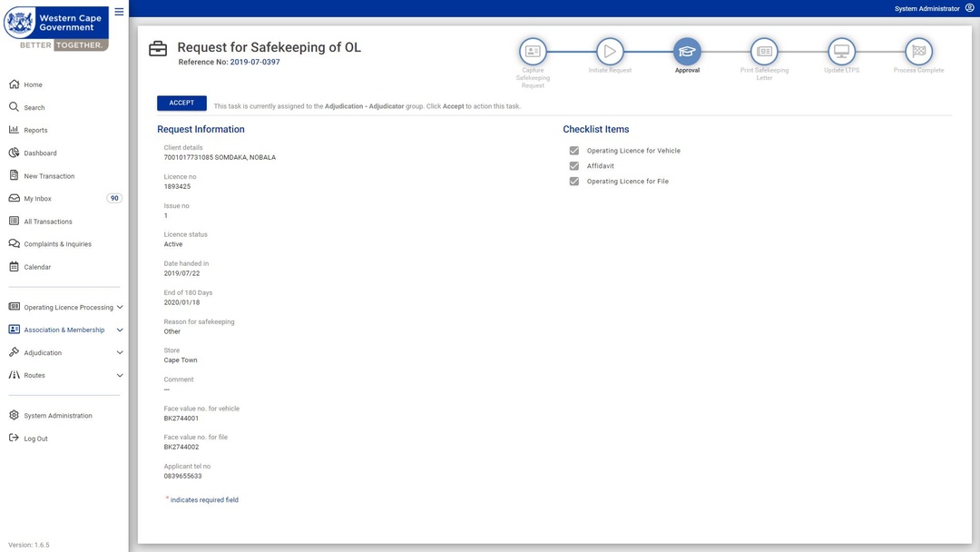
Task: Expand the Routes menu chevron
Action: [120, 375]
